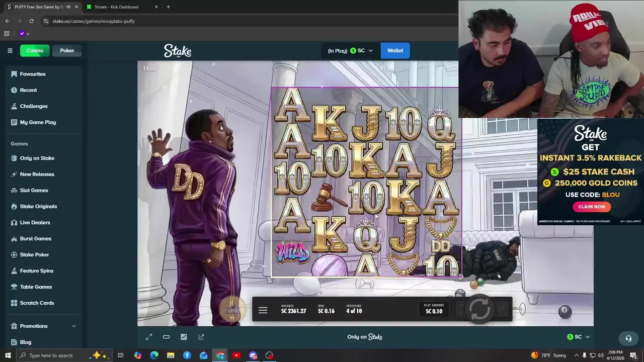Viewport: 644px width, 362px height.
Task: Open the taskbar clock showing 2:06 PM
Action: [615, 355]
